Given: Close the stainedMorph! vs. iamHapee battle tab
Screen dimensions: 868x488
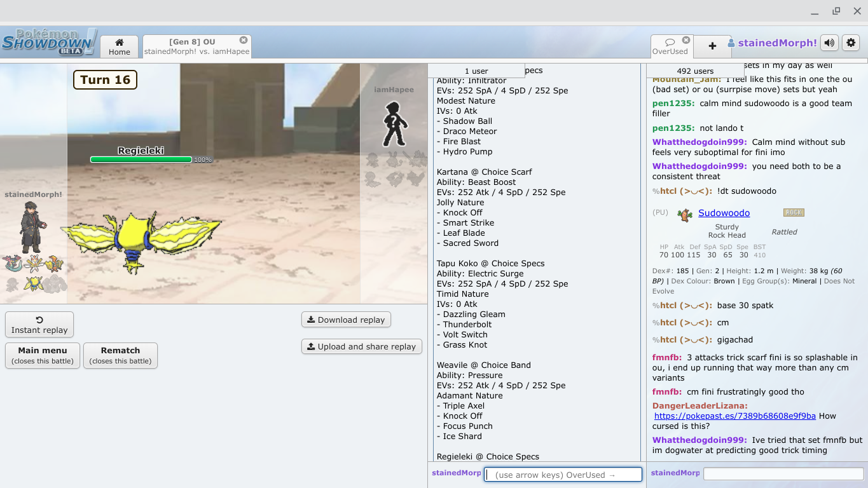Looking at the screenshot, I should pos(244,40).
